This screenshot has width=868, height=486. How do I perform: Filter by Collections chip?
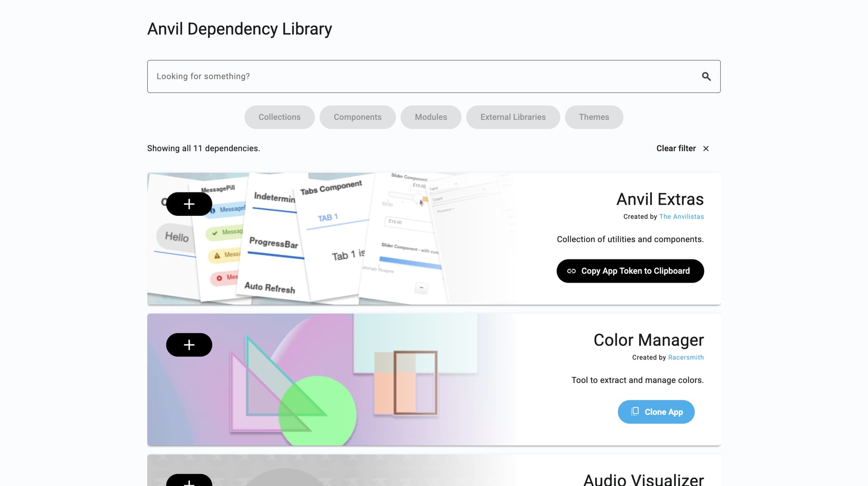pyautogui.click(x=279, y=117)
